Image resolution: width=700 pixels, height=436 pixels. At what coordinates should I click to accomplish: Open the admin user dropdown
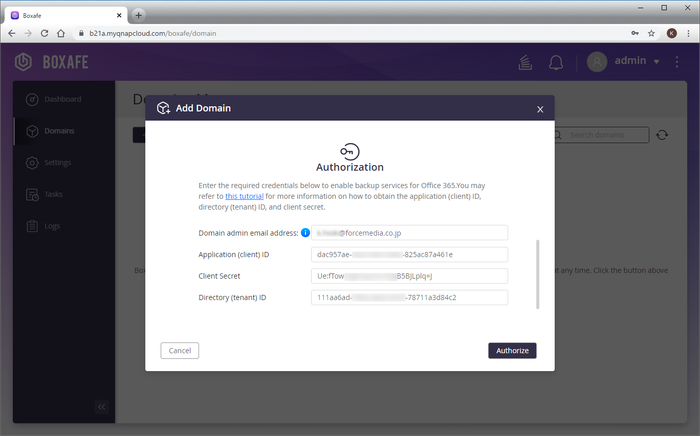pos(625,62)
